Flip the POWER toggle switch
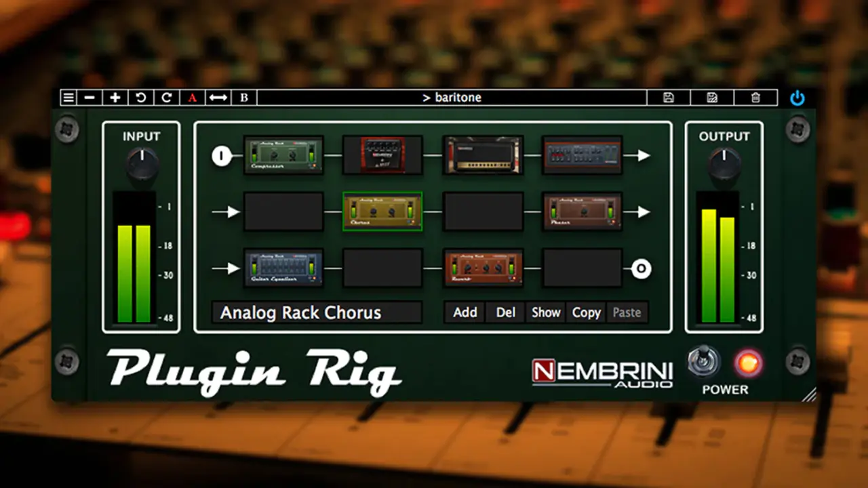 703,361
